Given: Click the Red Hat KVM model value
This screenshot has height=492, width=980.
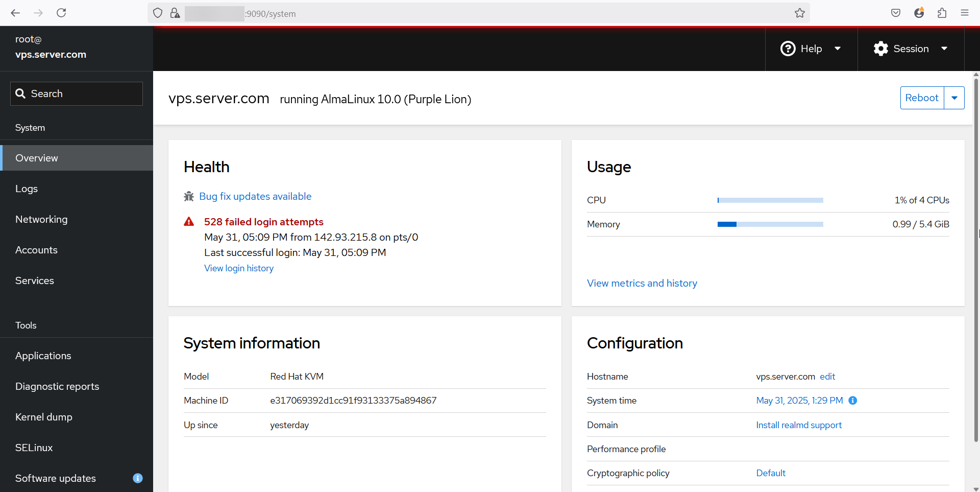Looking at the screenshot, I should 297,377.
